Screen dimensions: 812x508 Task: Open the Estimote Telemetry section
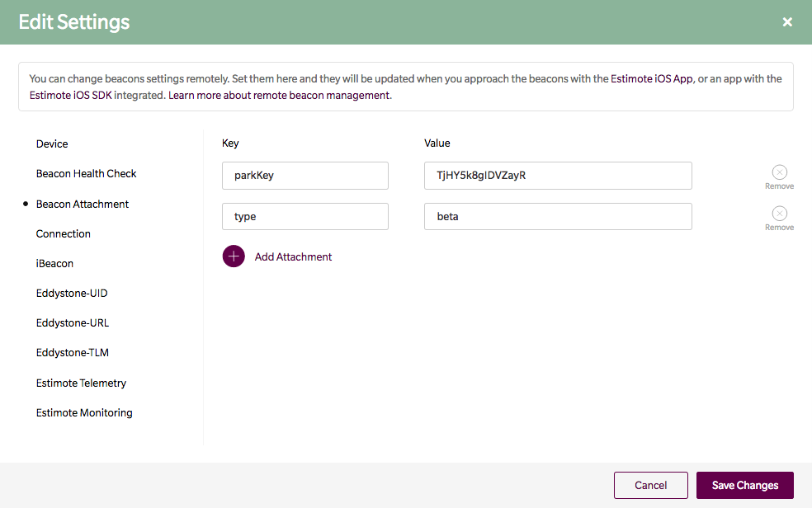81,383
